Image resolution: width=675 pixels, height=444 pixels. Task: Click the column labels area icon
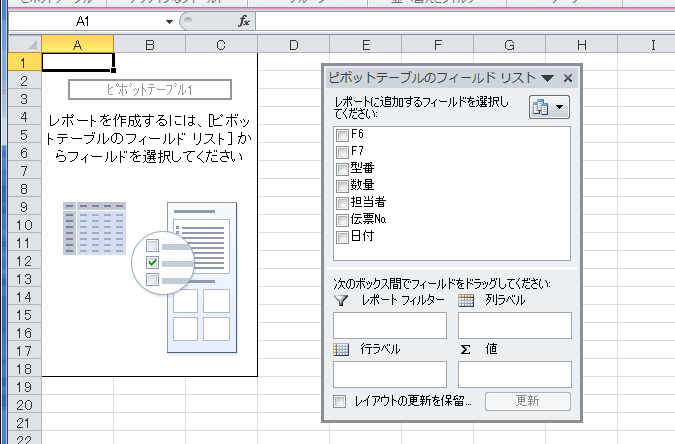point(466,300)
